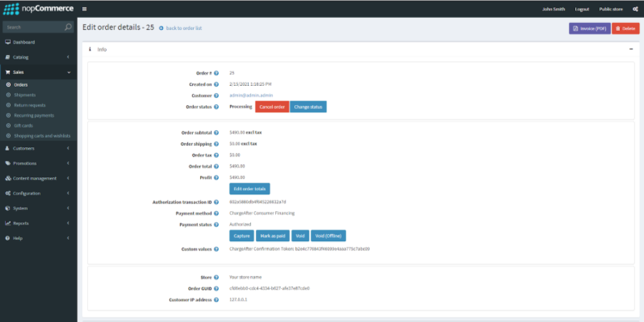Expand the Reports sidebar menu
Viewport: 644px width, 322px height.
tap(38, 223)
